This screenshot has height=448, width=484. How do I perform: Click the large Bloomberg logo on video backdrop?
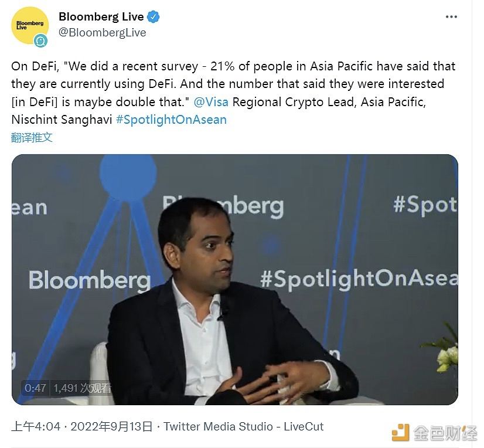pos(89,279)
